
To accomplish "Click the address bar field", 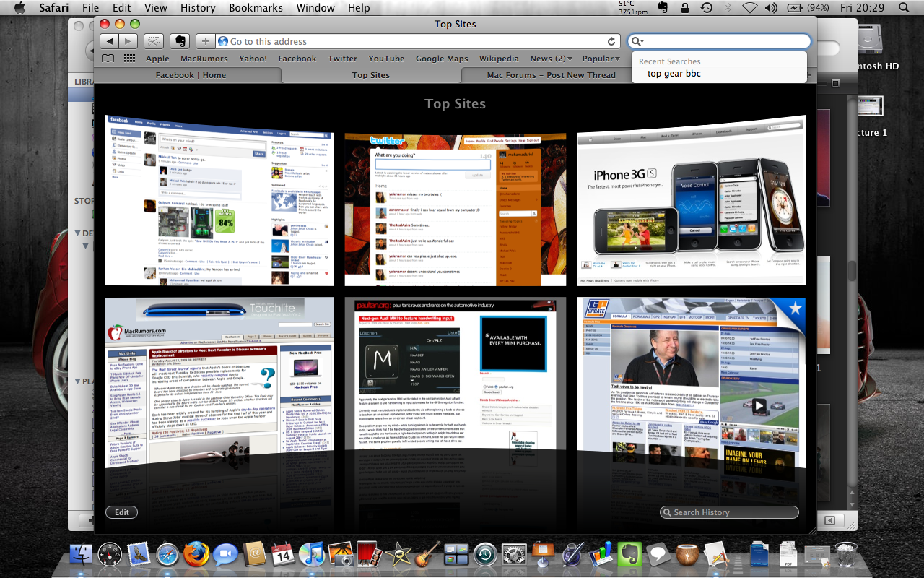I will tap(417, 42).
